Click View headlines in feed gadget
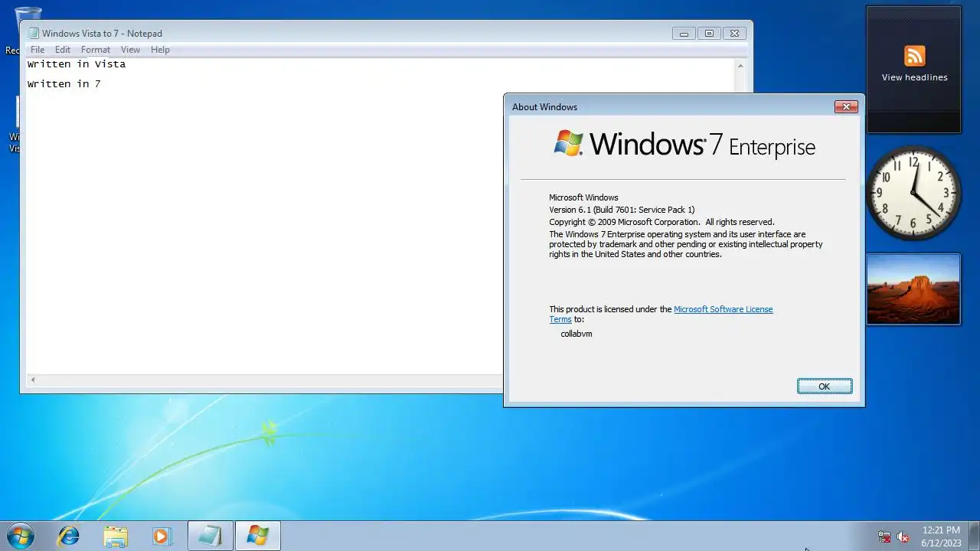This screenshot has width=980, height=551. pyautogui.click(x=914, y=77)
